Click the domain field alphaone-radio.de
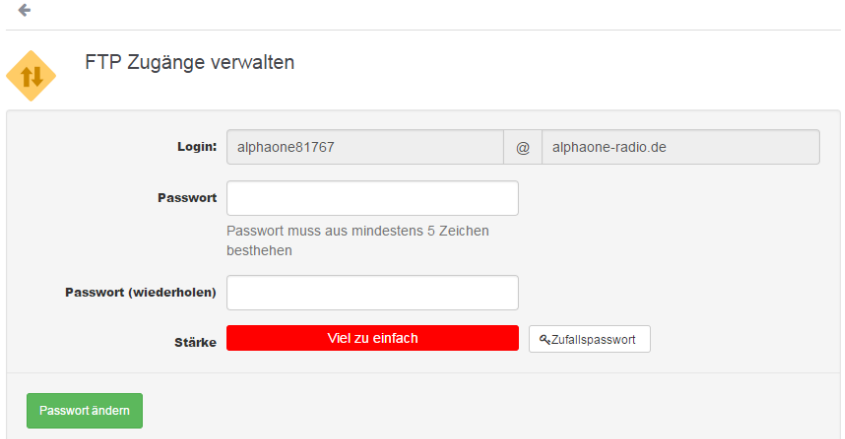Screen dimensions: 845x439 pos(681,147)
